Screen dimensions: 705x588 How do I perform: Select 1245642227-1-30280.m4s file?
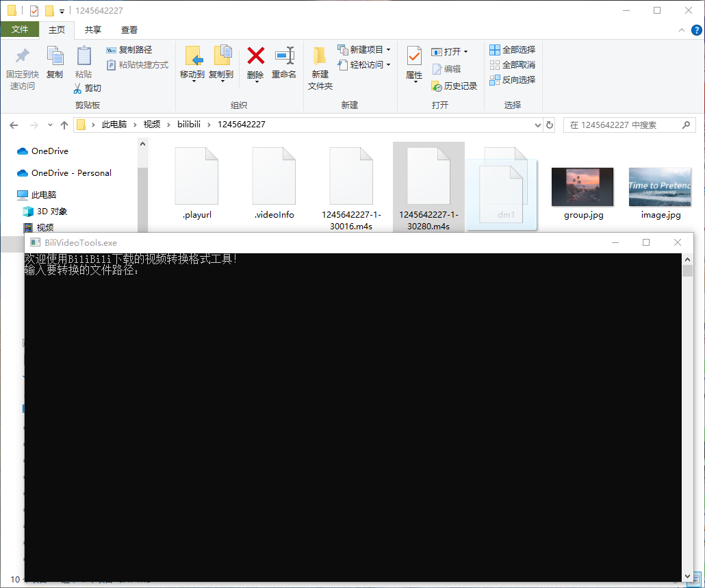click(x=428, y=188)
